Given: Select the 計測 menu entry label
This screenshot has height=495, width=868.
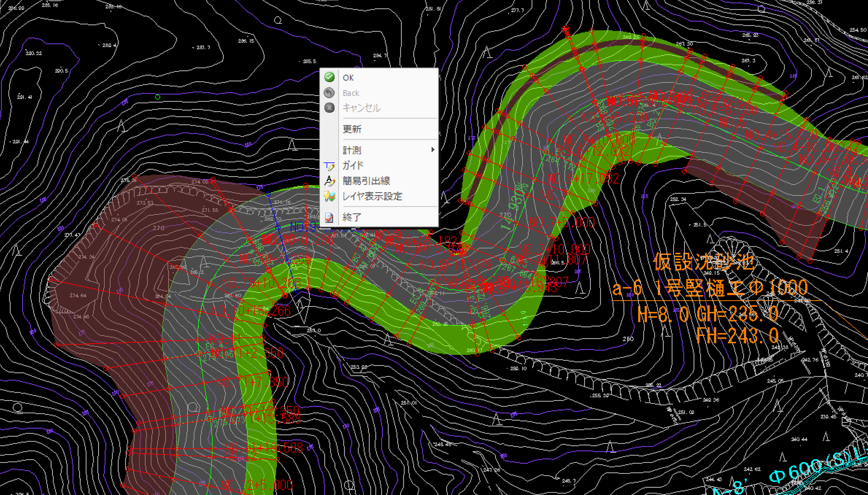Looking at the screenshot, I should pos(352,150).
